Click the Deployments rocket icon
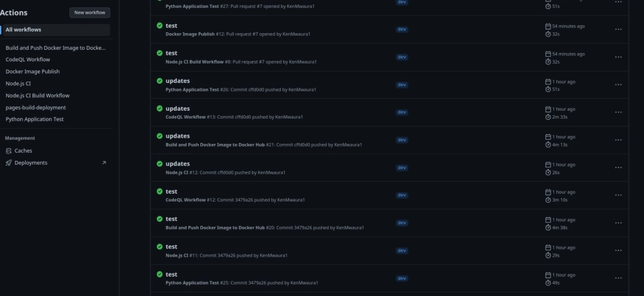Screen dimensions: 644x296 pyautogui.click(x=9, y=163)
